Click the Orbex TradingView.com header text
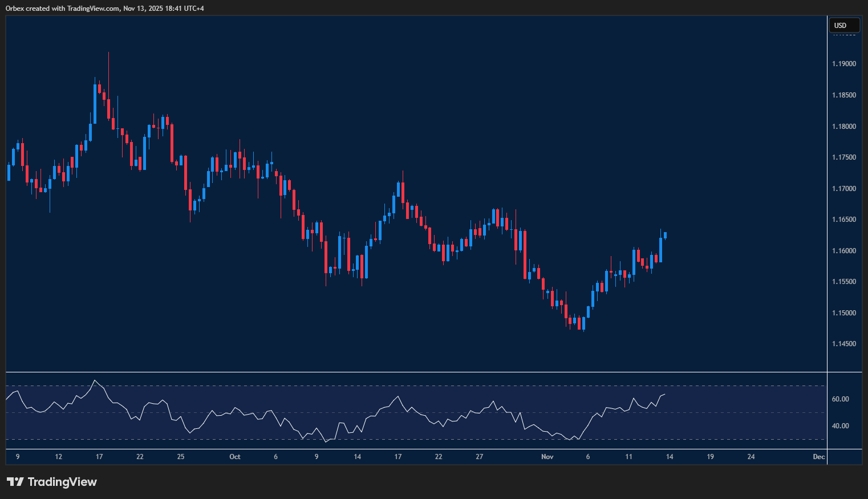 coord(105,8)
